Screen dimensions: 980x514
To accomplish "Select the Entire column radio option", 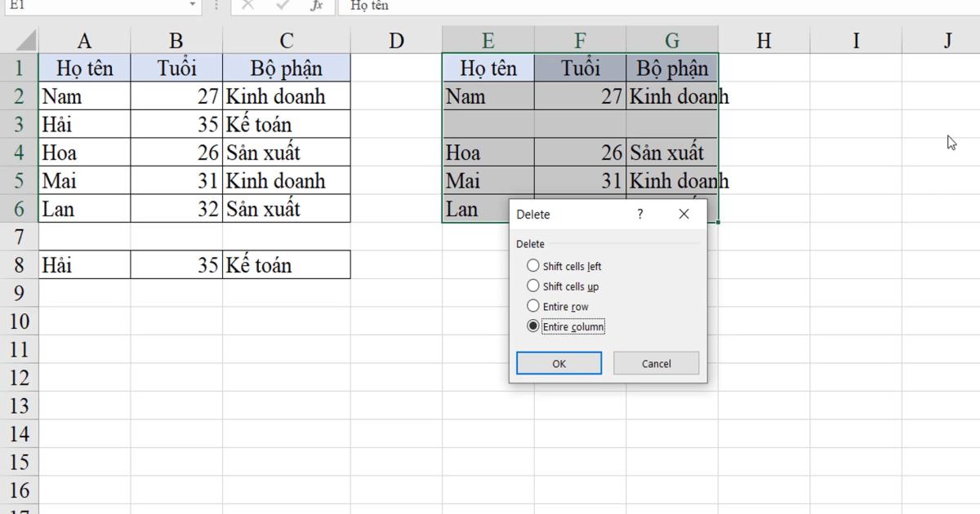I will coord(534,326).
